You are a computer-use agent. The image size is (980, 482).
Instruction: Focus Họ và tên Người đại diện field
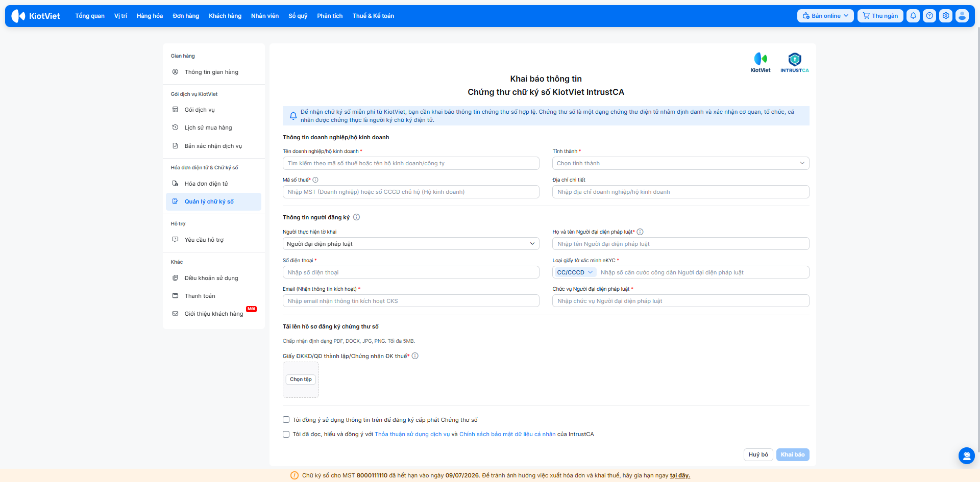click(681, 244)
